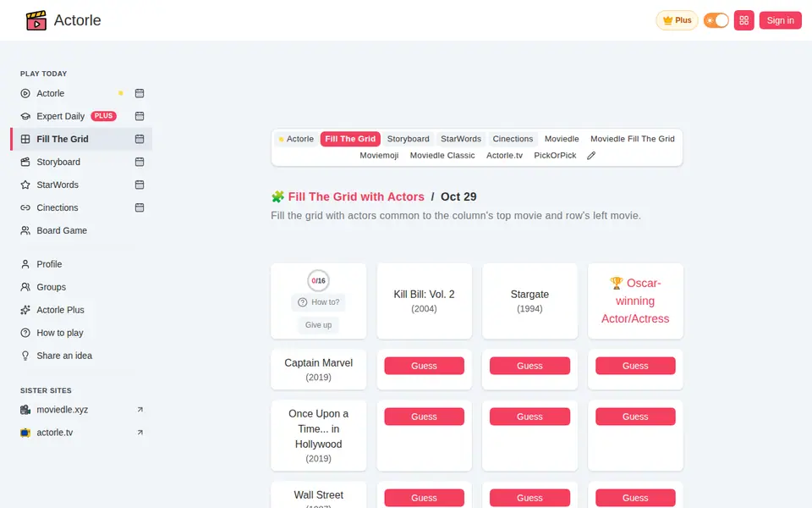Switch to Moviedle tab
The image size is (812, 508).
(x=562, y=139)
